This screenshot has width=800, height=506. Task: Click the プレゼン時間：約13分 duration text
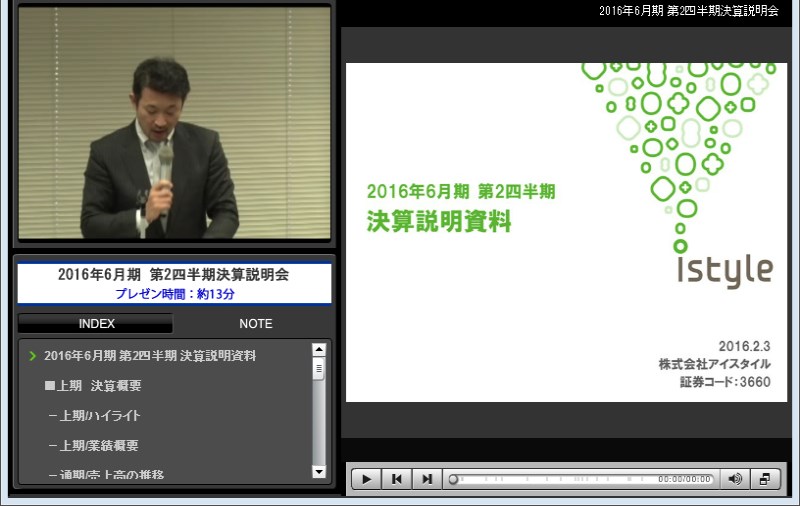click(x=174, y=294)
